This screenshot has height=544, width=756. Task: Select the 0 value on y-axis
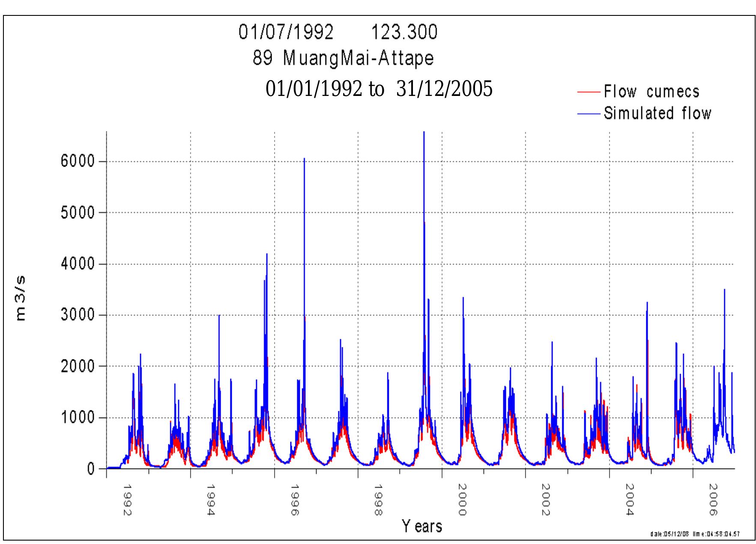(90, 469)
